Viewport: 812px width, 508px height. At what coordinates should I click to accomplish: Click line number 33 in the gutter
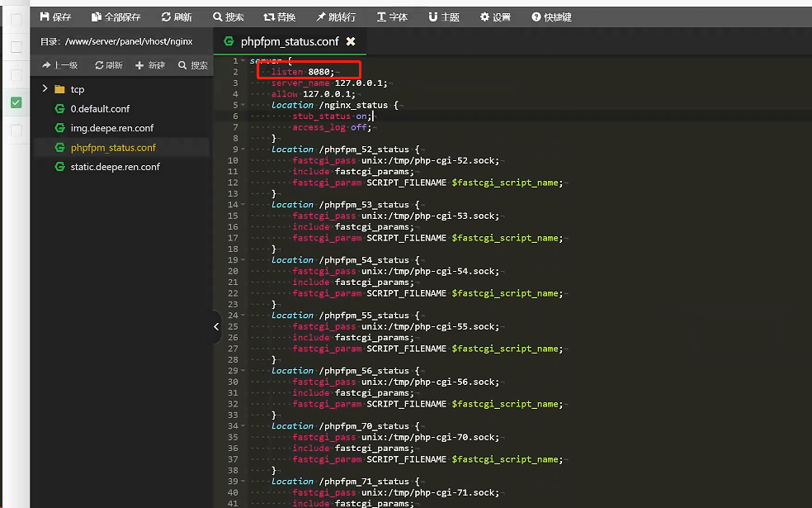(233, 415)
